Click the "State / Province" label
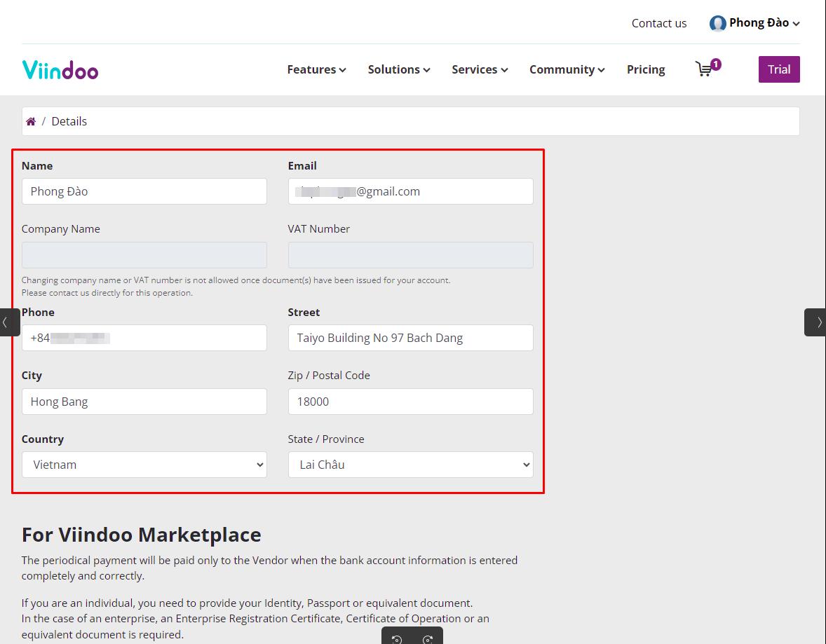The height and width of the screenshot is (644, 826). click(326, 439)
